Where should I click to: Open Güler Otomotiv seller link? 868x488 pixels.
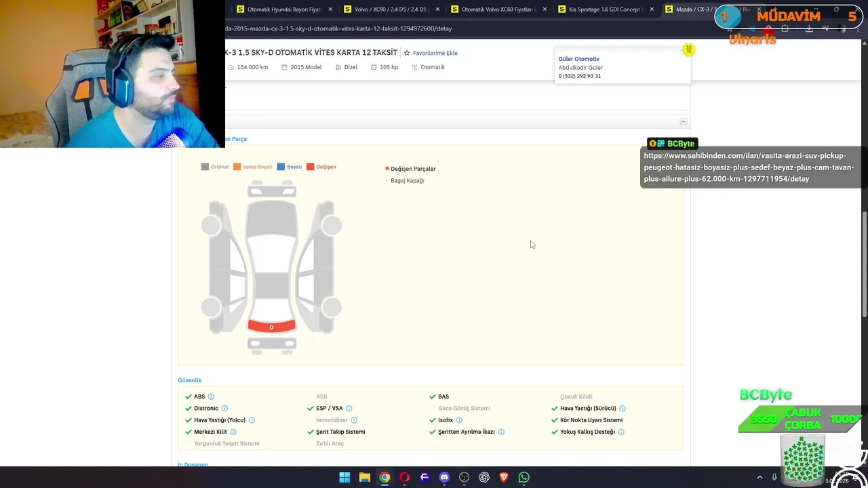tap(578, 59)
